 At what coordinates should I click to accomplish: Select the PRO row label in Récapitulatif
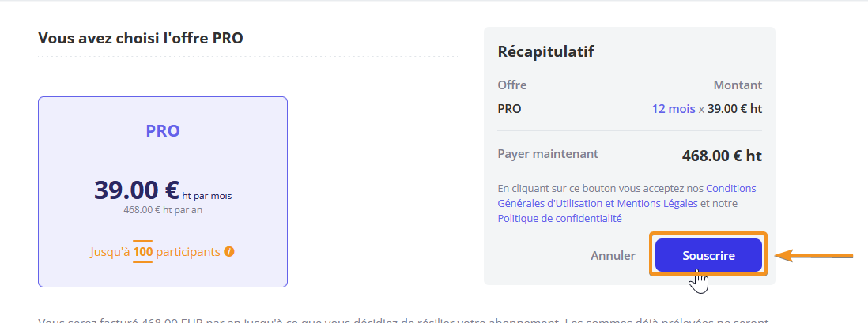509,109
